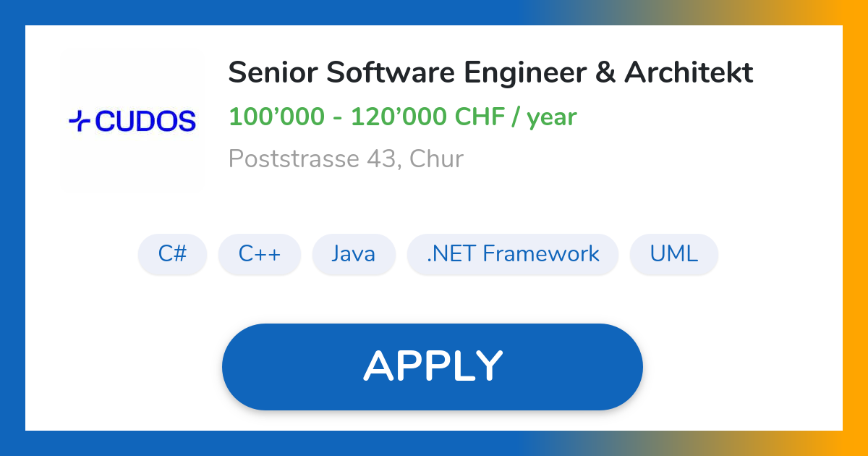Viewport: 868px width, 456px height.
Task: Click the salary range 100'000 - 120'000 CHF
Action: point(402,117)
